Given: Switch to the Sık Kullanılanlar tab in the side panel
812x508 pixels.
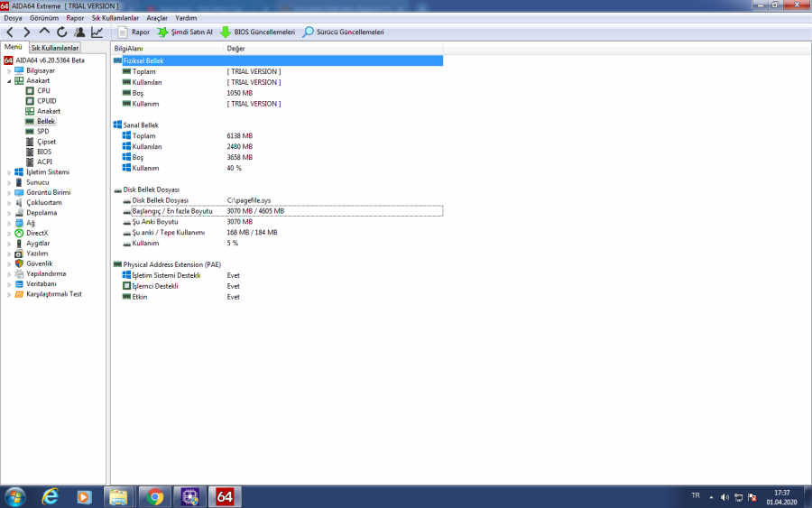Looking at the screenshot, I should pyautogui.click(x=55, y=48).
